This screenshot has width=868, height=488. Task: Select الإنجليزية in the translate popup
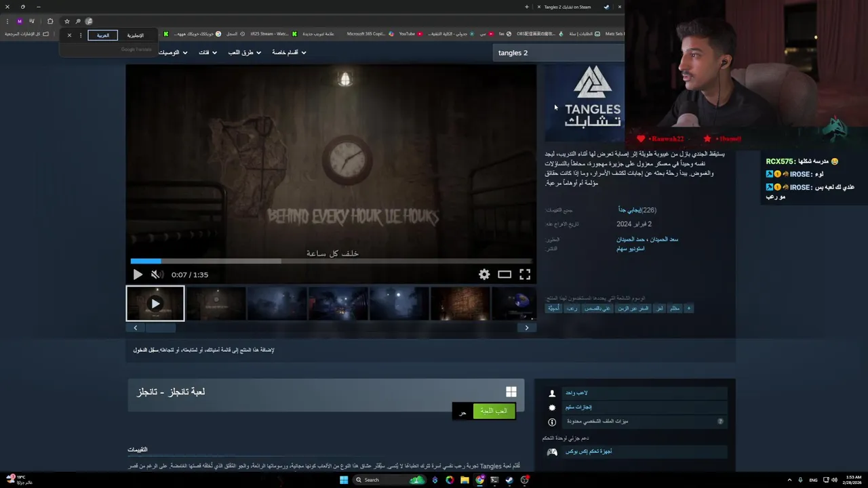click(x=135, y=35)
